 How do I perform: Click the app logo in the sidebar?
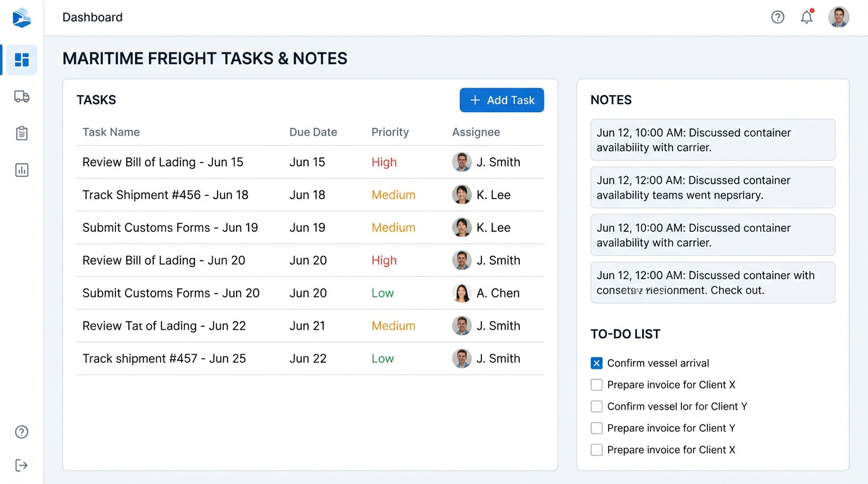click(x=21, y=18)
